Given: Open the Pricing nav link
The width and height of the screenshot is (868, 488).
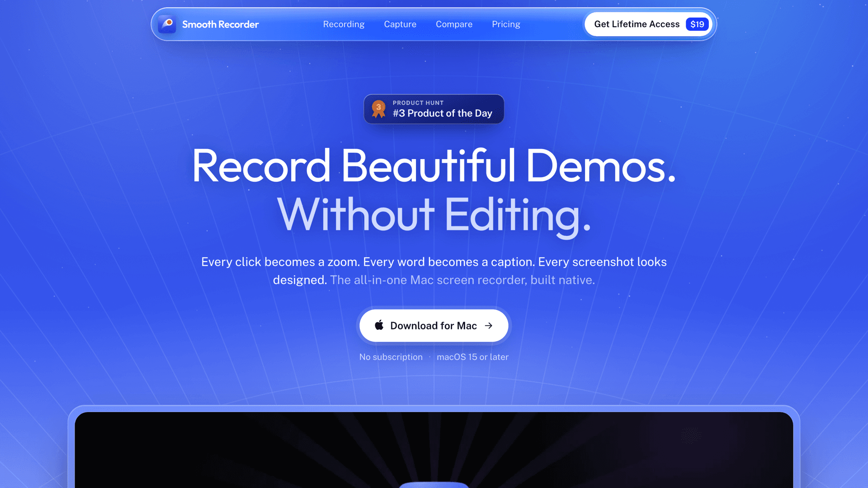Looking at the screenshot, I should (506, 24).
